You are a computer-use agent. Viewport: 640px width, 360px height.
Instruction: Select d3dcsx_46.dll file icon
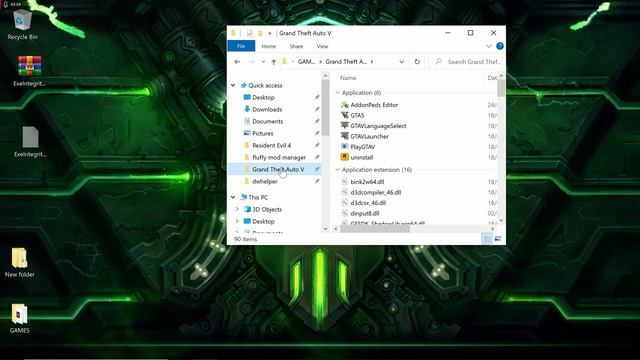[x=344, y=203]
